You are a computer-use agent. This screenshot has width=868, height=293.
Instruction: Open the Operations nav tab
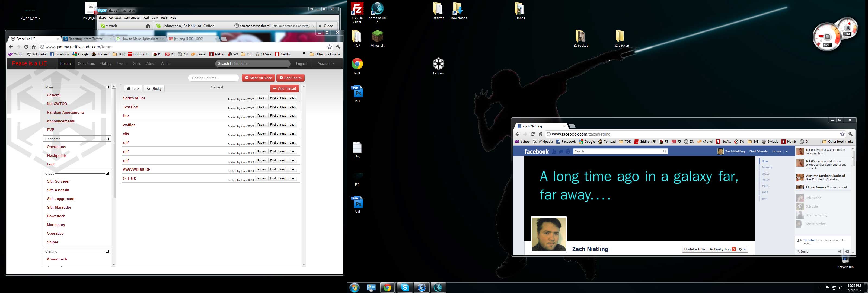tap(86, 63)
